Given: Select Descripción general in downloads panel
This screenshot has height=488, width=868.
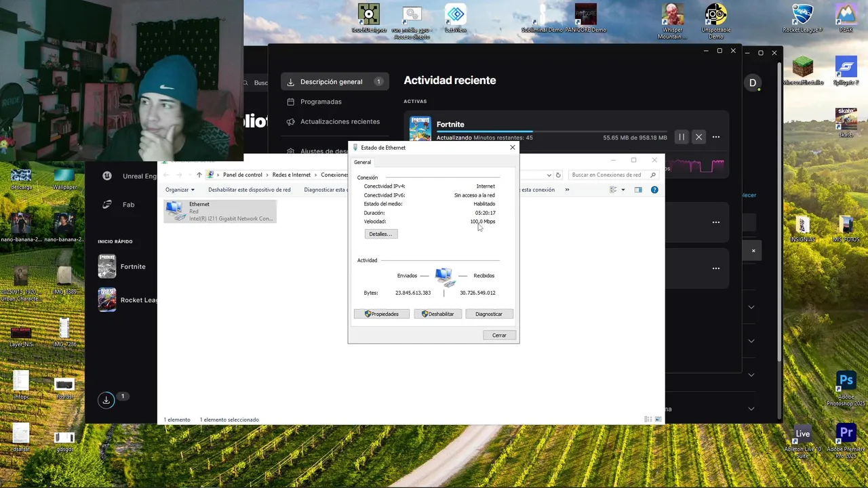Looking at the screenshot, I should pyautogui.click(x=335, y=82).
